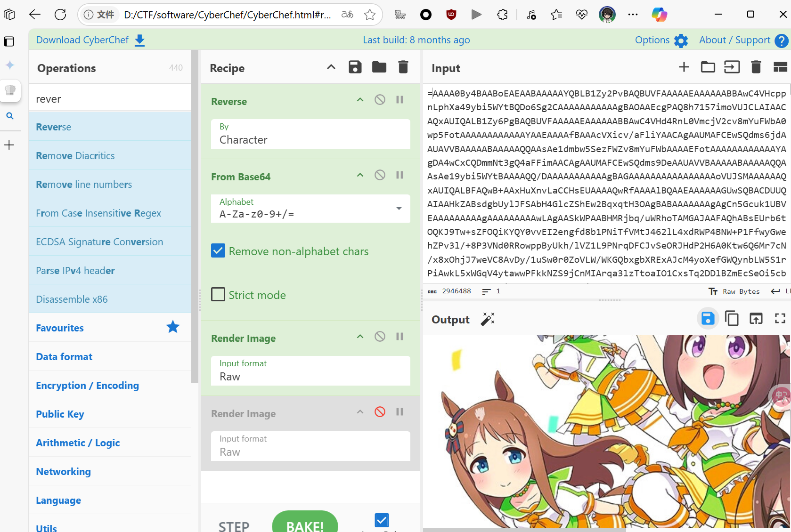Click the Operations panel scrollbar
This screenshot has height=532, width=791.
click(x=194, y=217)
